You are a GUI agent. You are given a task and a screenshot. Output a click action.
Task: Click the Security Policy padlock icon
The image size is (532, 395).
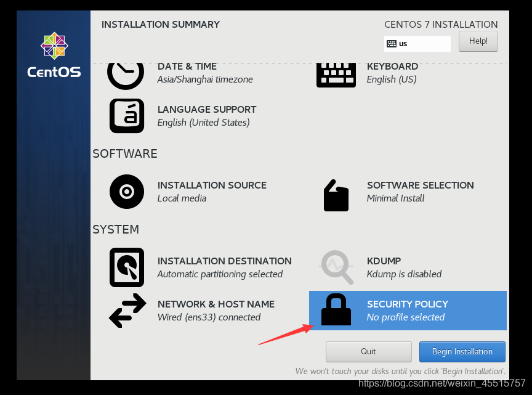pyautogui.click(x=336, y=309)
